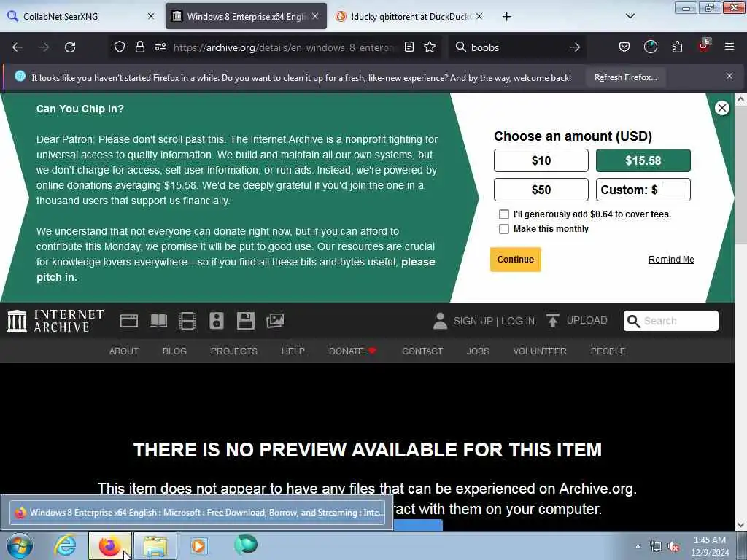Open Internet Archive video film icon
Screen dimensions: 747x560
pyautogui.click(x=187, y=321)
